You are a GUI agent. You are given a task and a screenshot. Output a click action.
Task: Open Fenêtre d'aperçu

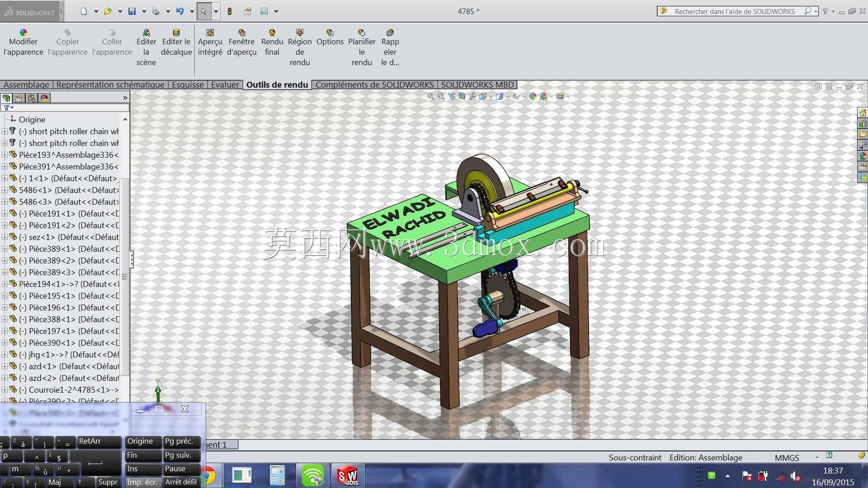tap(242, 42)
